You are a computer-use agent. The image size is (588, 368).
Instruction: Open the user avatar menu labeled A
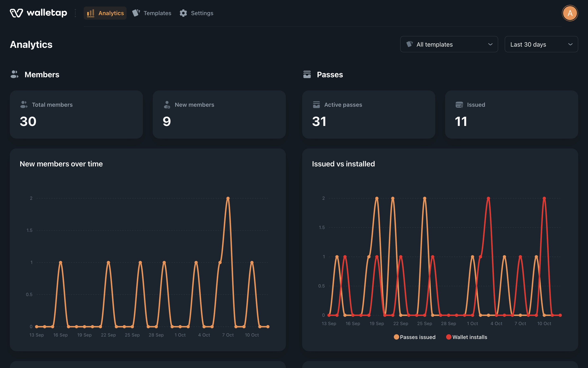(570, 13)
